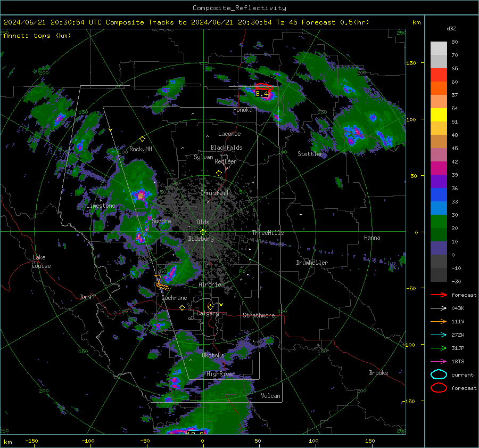Click the white 04DK track arrow
The width and height of the screenshot is (479, 448).
point(439,308)
